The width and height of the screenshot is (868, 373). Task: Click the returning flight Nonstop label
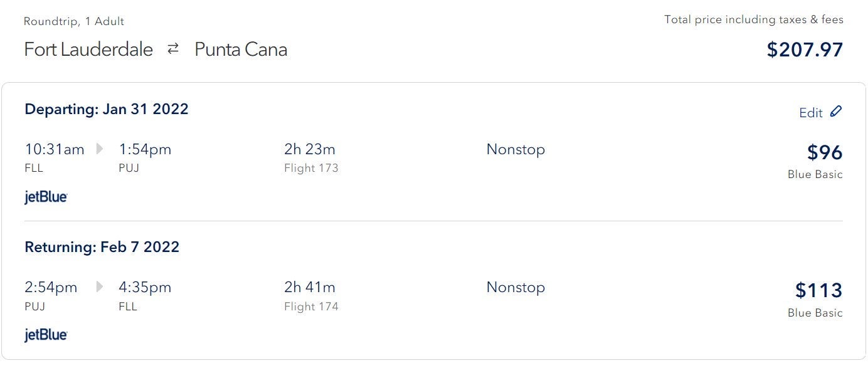(x=516, y=288)
